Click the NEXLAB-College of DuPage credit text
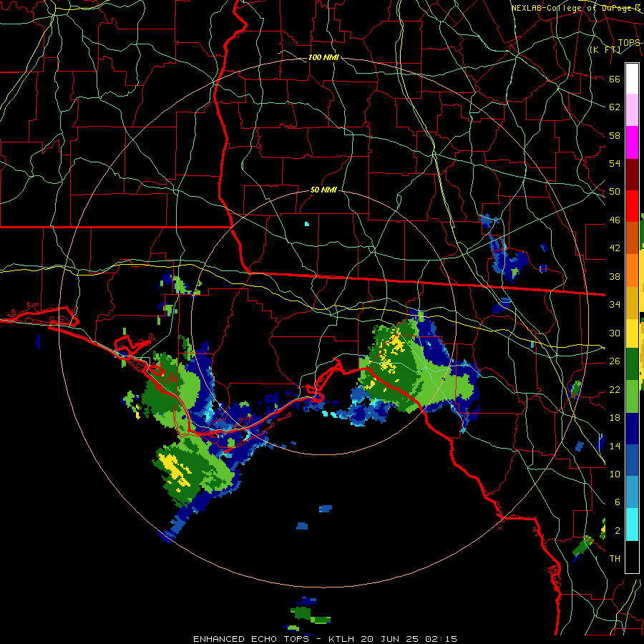 (575, 8)
